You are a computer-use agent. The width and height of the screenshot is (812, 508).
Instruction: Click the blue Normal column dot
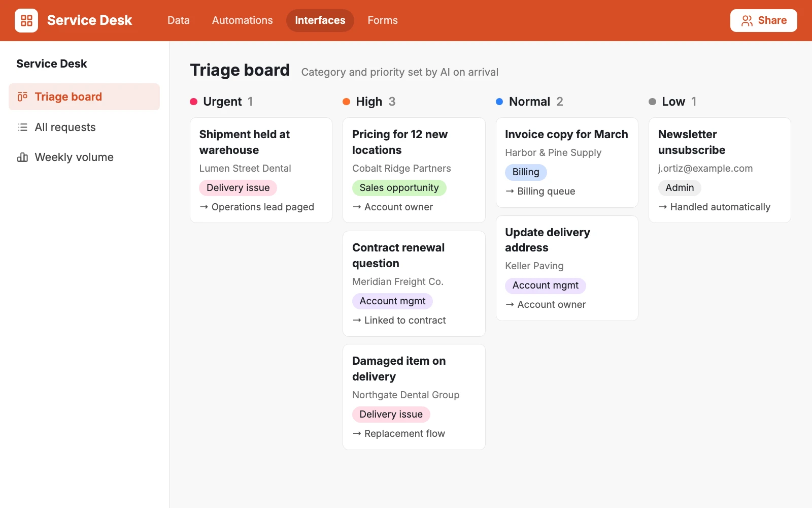(x=499, y=102)
